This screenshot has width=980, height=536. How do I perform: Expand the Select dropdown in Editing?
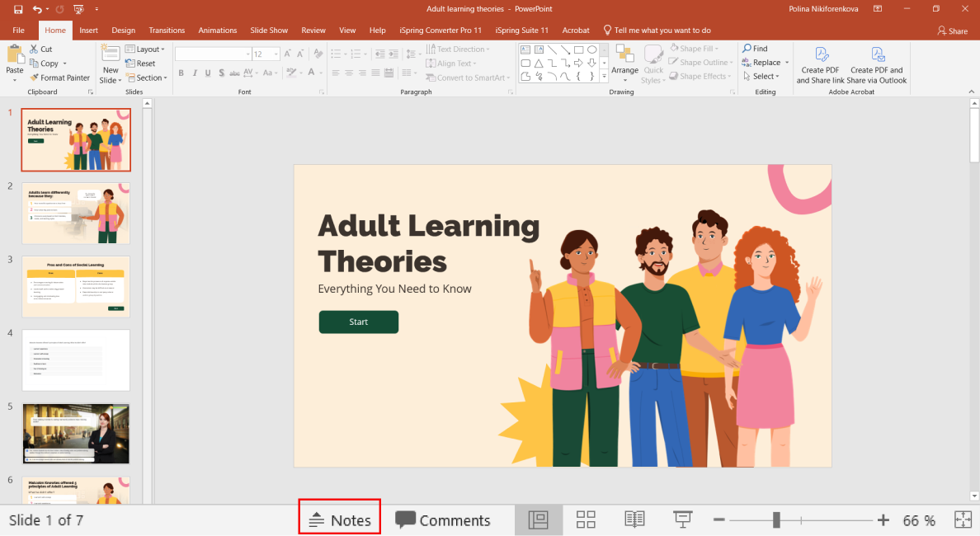[761, 76]
